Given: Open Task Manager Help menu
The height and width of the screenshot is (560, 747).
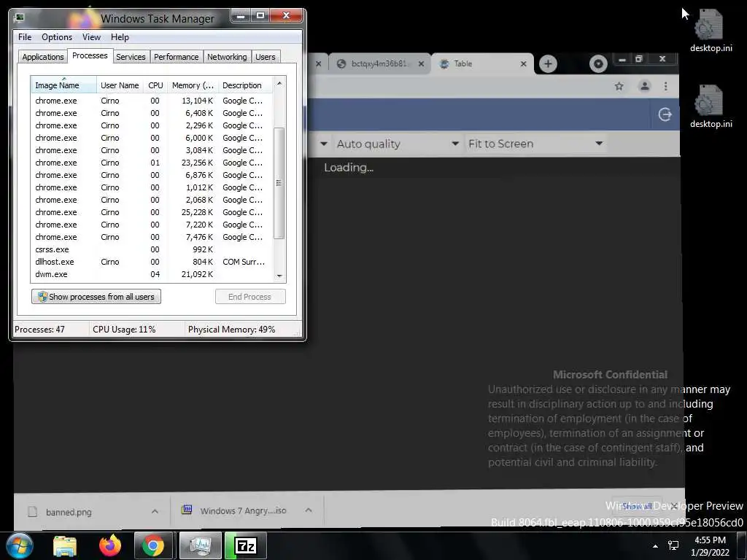Looking at the screenshot, I should point(120,37).
